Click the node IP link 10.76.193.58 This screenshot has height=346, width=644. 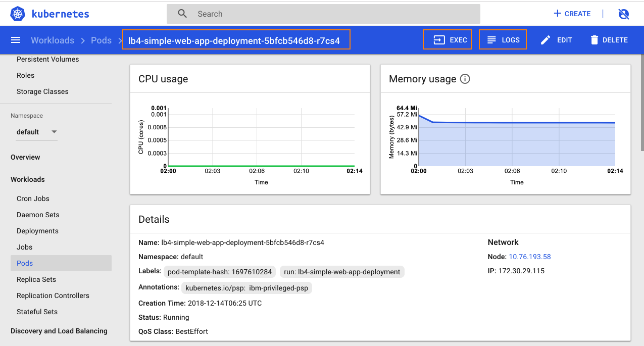[x=529, y=257]
